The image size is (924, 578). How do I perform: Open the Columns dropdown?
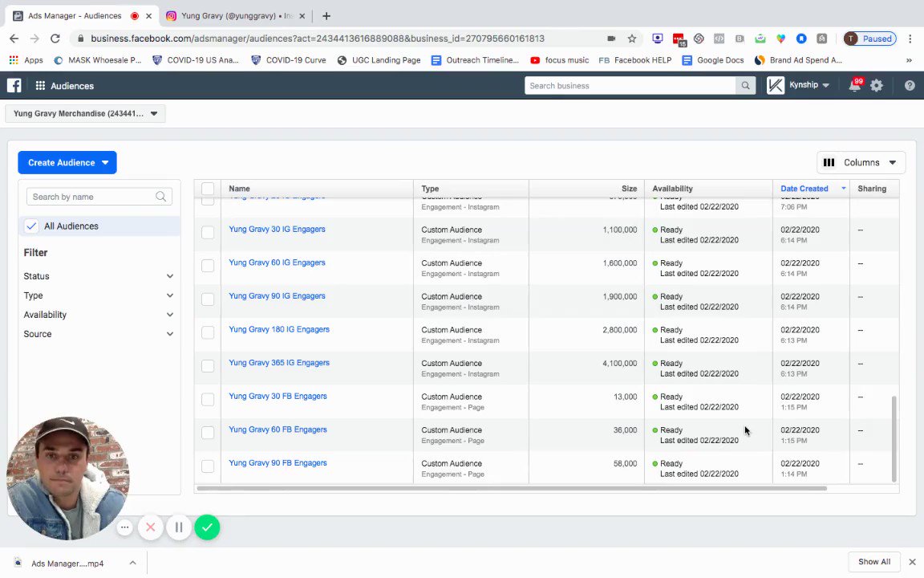(x=861, y=163)
